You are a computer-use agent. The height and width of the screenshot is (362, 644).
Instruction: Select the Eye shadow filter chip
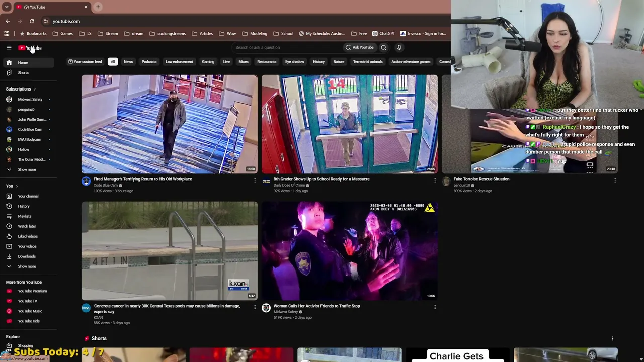click(295, 62)
